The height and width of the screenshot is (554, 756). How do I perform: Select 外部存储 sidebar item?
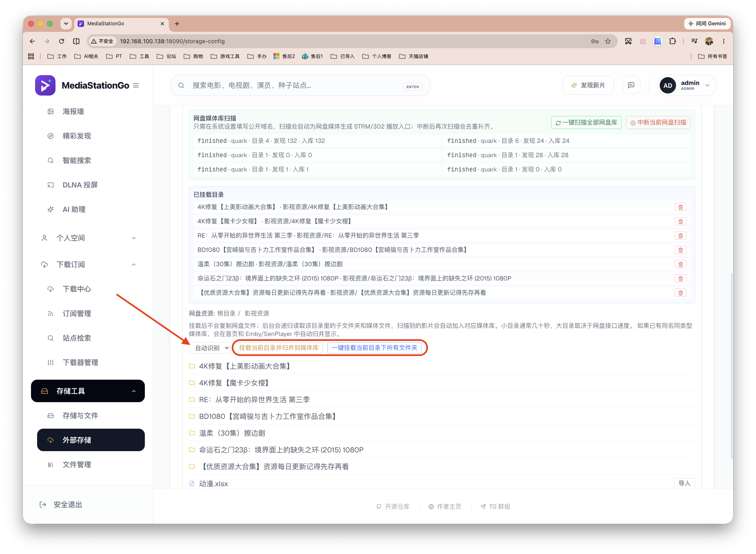(x=91, y=440)
